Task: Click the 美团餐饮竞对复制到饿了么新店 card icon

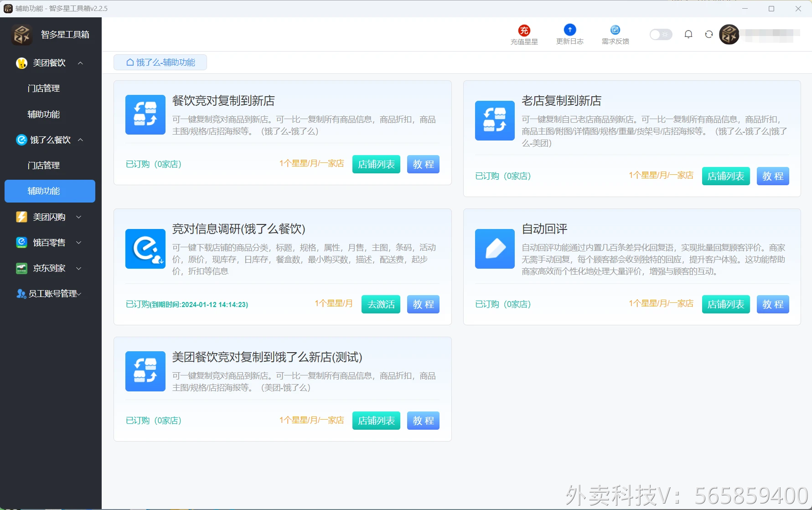Action: pos(145,371)
